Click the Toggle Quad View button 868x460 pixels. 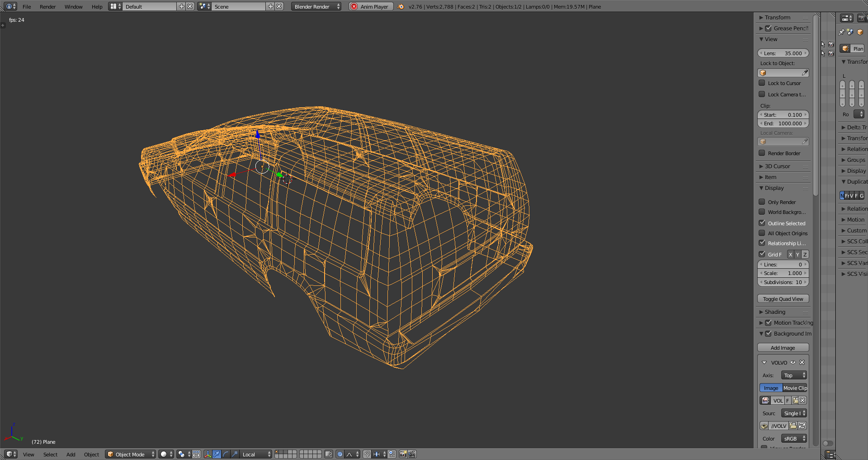click(x=783, y=299)
